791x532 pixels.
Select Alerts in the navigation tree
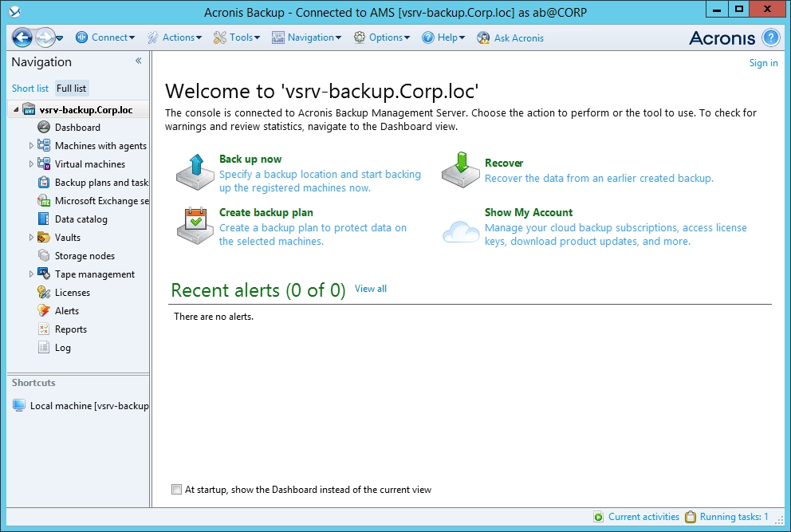tap(67, 311)
